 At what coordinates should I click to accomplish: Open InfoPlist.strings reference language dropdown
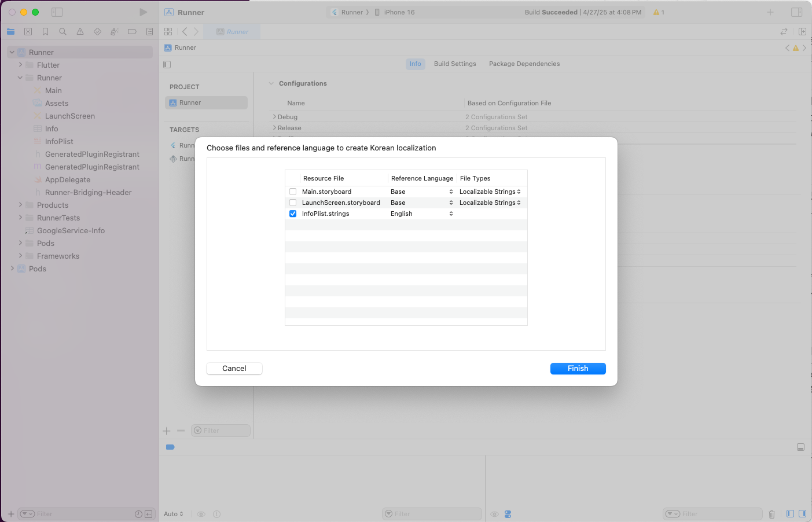[422, 214]
